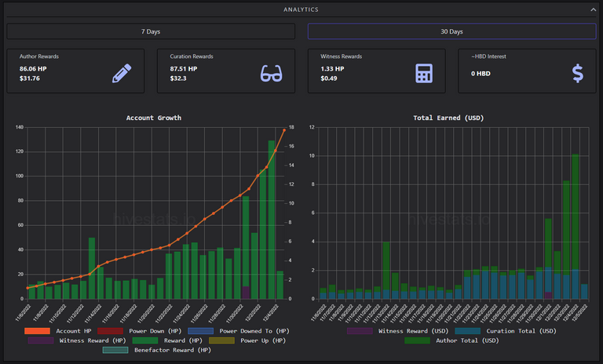Click the Total Earned (USD) chart title
Screen dimensions: 603x364
point(448,118)
